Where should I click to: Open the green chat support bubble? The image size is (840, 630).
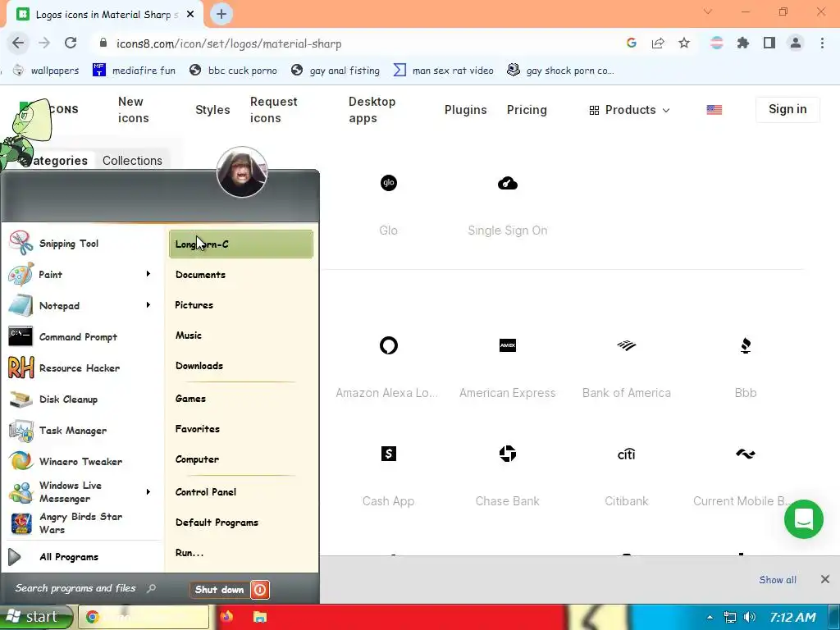tap(804, 519)
